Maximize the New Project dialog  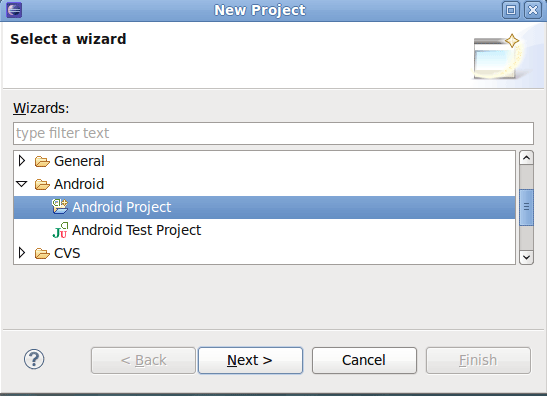(x=511, y=10)
